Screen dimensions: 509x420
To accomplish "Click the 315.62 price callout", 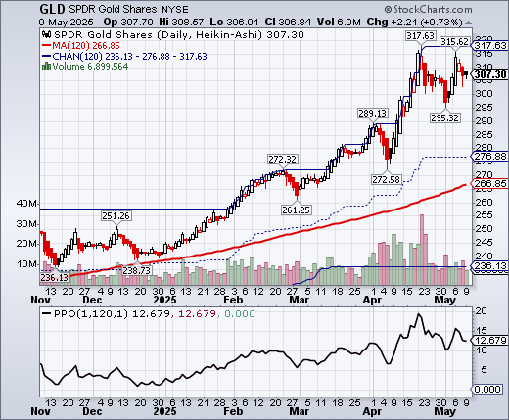I will tap(455, 41).
